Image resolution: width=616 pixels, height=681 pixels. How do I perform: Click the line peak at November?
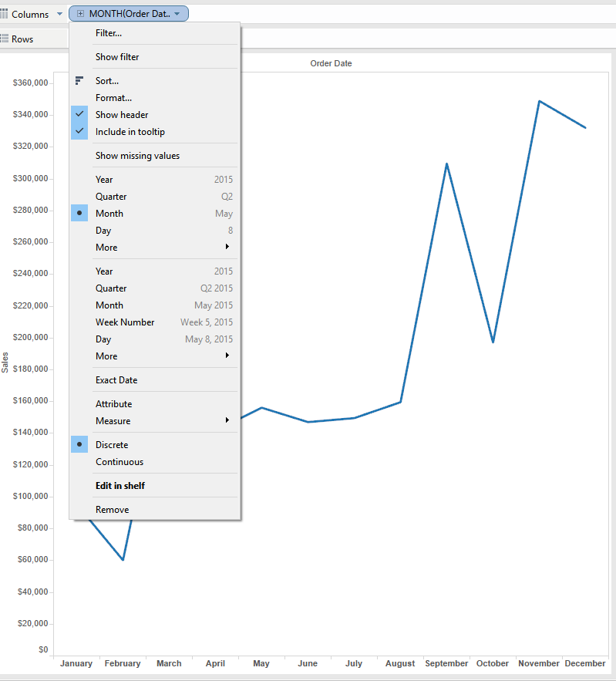(539, 101)
